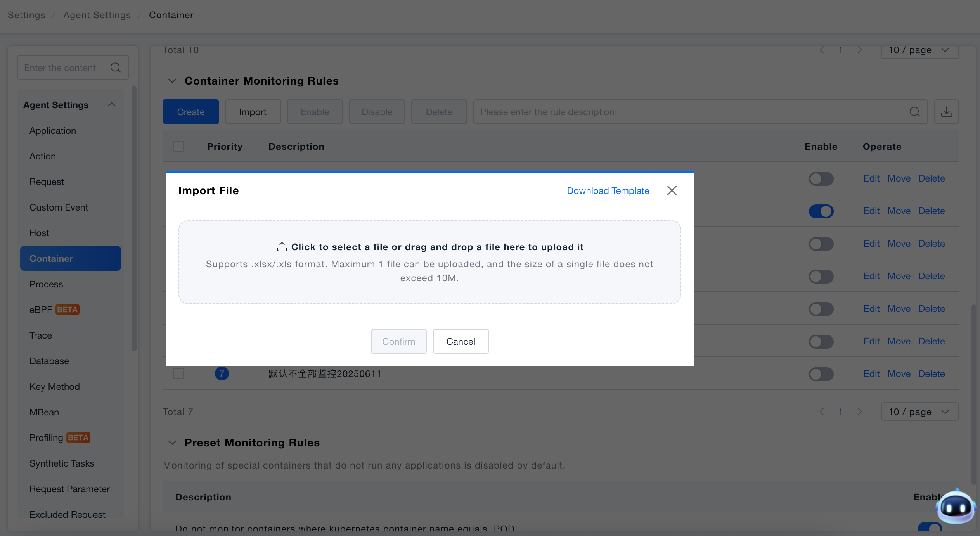Go to the next page beside Total 7

tap(859, 412)
